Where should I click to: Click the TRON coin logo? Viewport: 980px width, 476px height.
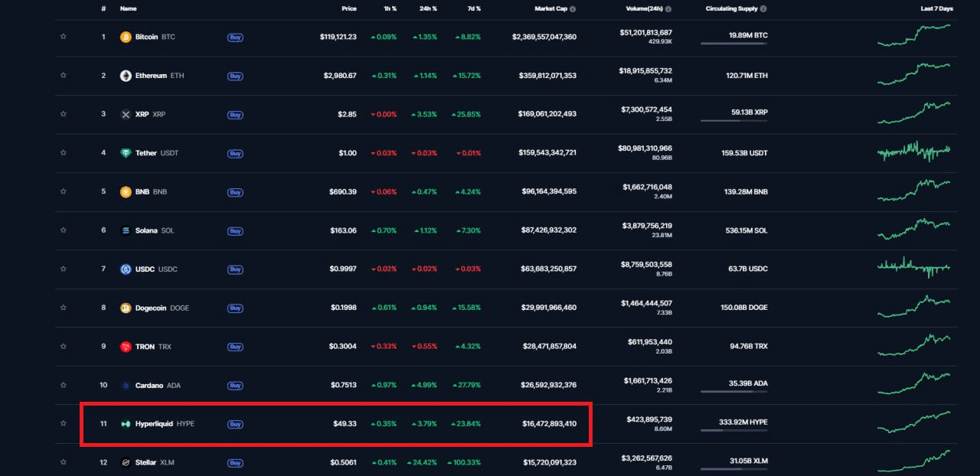pyautogui.click(x=126, y=347)
